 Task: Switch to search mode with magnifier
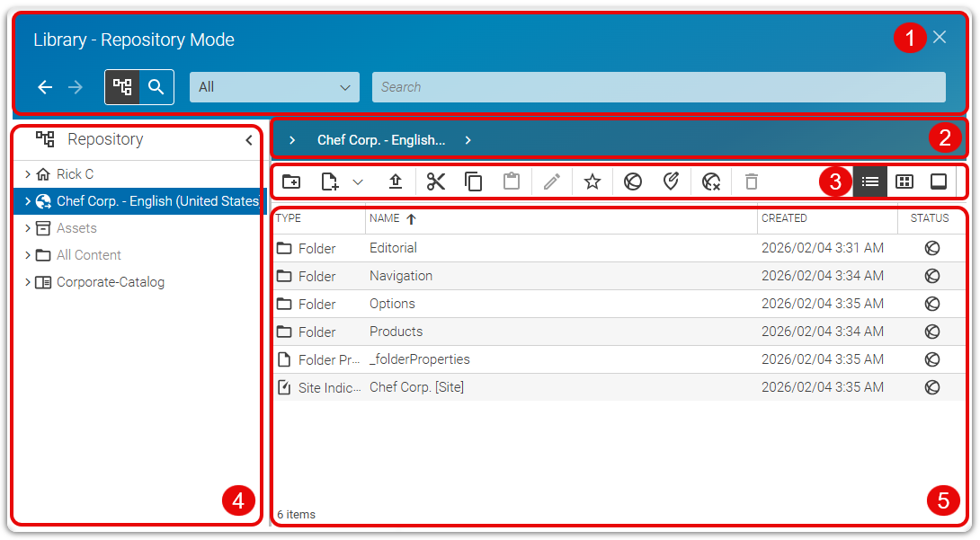156,87
